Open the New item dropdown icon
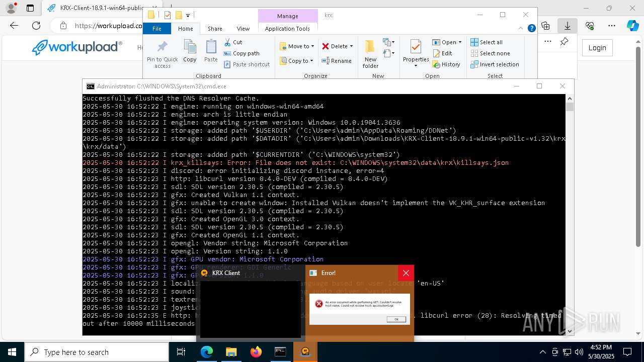The width and height of the screenshot is (644, 362). click(389, 42)
